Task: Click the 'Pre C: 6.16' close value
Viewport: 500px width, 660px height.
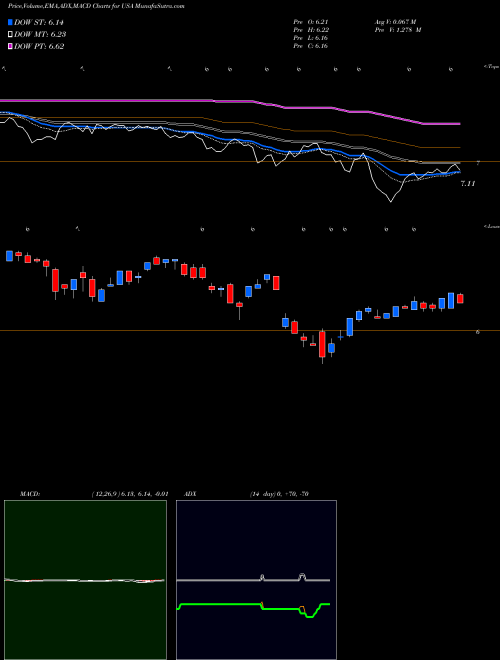Action: pyautogui.click(x=311, y=46)
